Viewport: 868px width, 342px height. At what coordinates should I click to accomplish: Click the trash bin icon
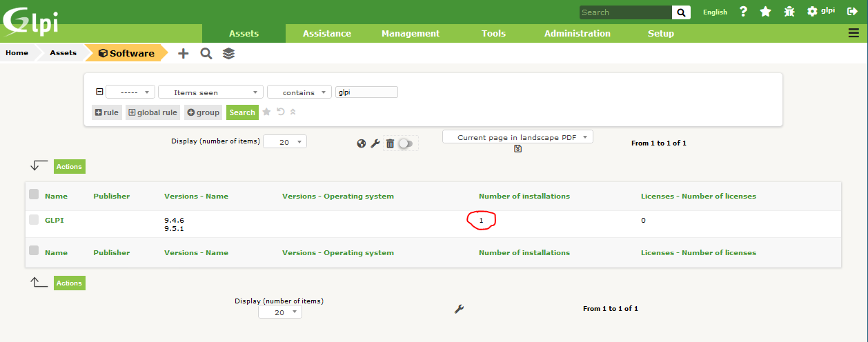tap(390, 143)
